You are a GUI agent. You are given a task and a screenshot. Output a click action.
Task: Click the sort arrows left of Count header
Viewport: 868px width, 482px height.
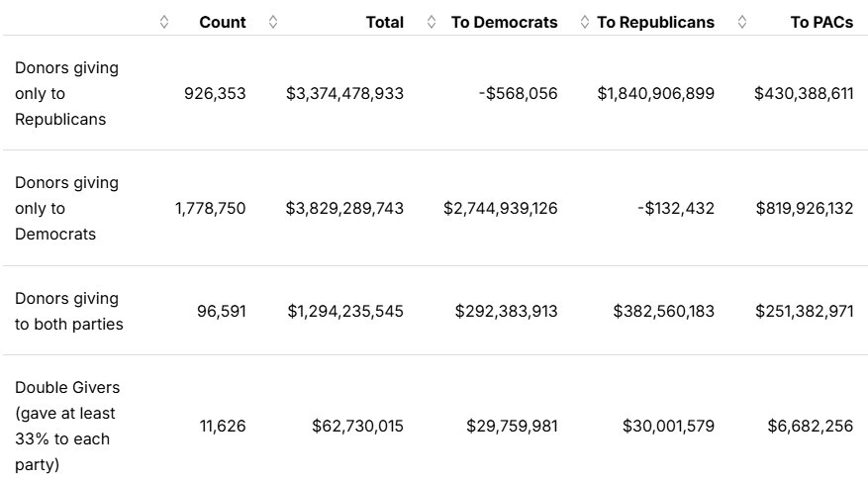164,22
